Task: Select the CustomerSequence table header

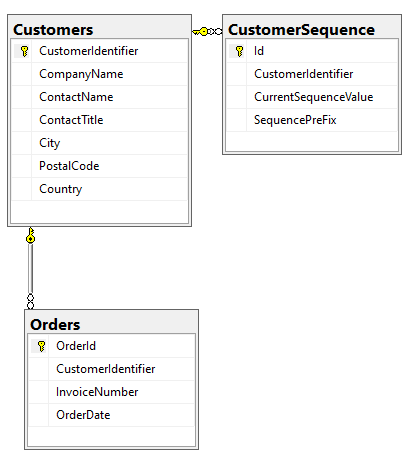Action: (312, 29)
